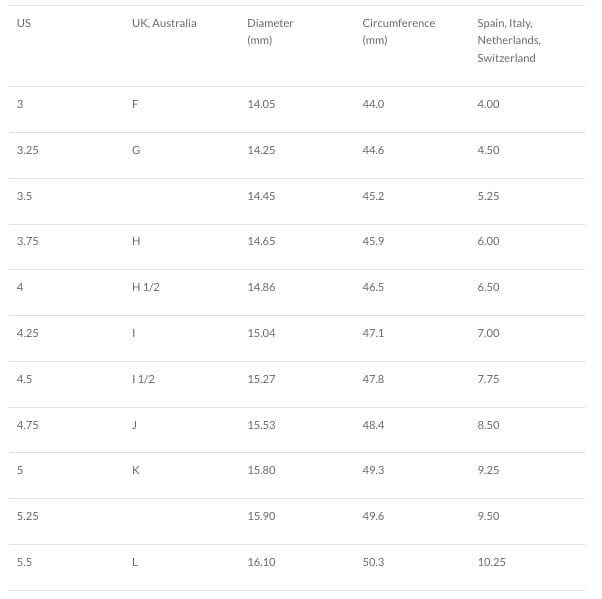Viewport: 602px width, 599px height.
Task: Click the UK size 'K' cell
Action: [x=136, y=470]
